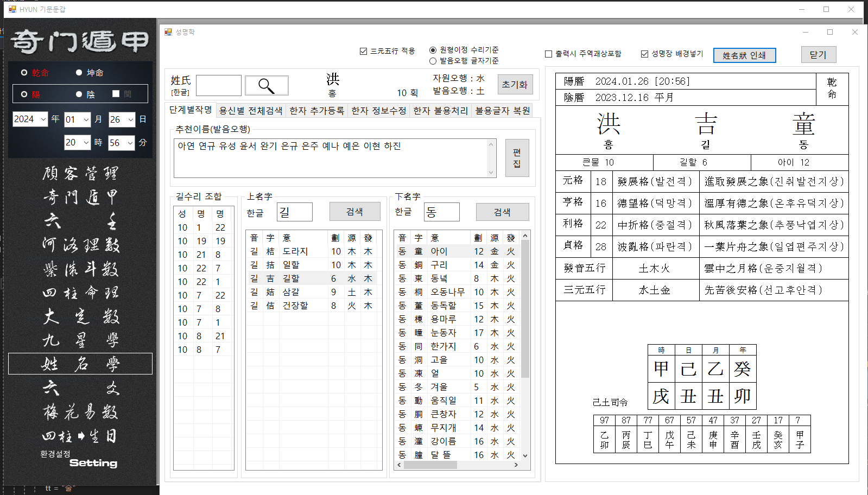The image size is (868, 495).
Task: Switch to 한자 정보수정 tab
Action: point(379,111)
